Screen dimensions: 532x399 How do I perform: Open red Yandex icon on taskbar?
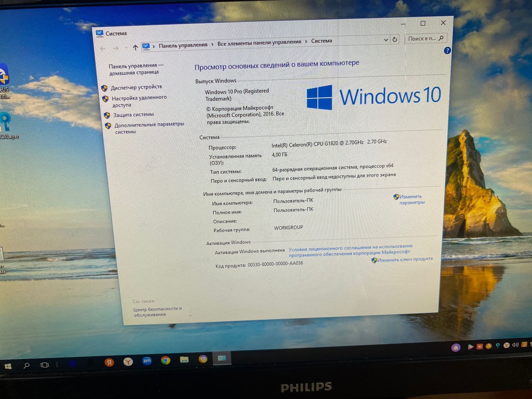point(109,362)
